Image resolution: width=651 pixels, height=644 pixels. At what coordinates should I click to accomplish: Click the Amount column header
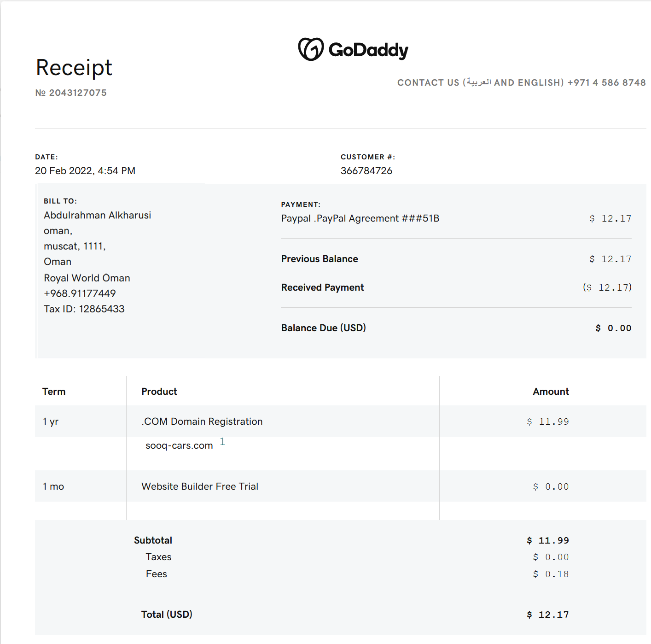[x=551, y=392]
